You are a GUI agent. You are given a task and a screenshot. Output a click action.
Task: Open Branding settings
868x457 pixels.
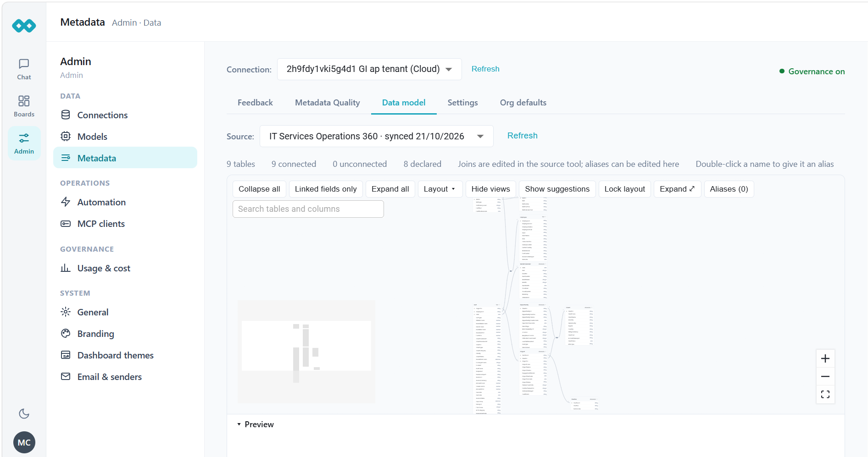click(125, 334)
